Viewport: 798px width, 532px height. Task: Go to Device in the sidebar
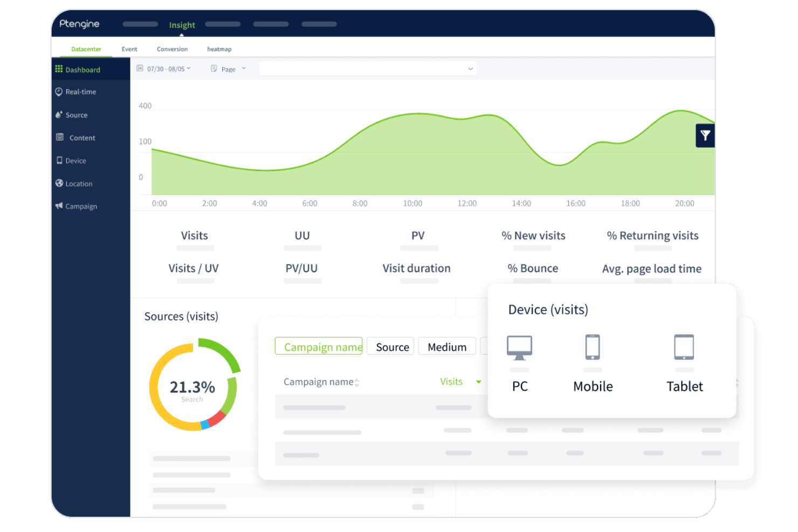(75, 161)
